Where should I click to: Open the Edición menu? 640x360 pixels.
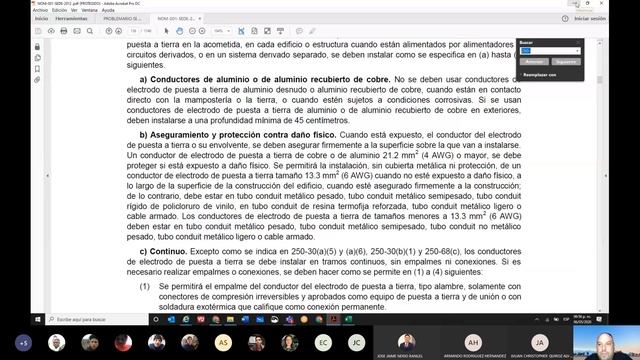point(60,10)
